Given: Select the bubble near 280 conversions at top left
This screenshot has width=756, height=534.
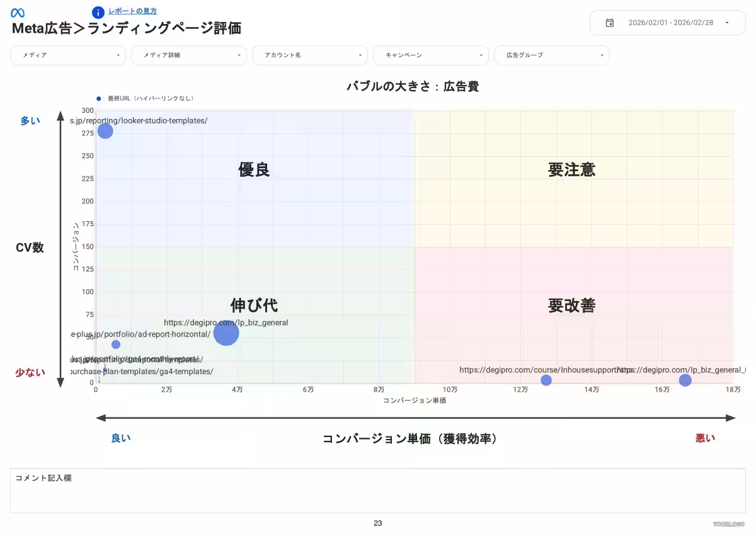Looking at the screenshot, I should 105,132.
